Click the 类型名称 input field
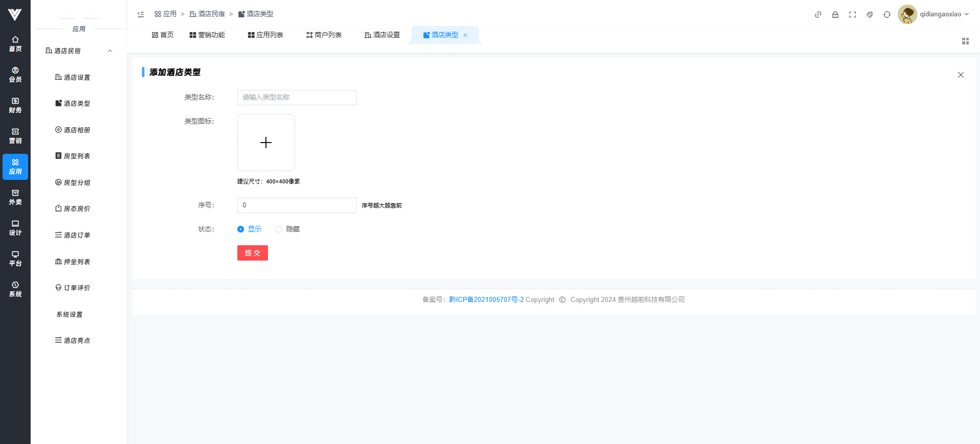 click(x=297, y=98)
